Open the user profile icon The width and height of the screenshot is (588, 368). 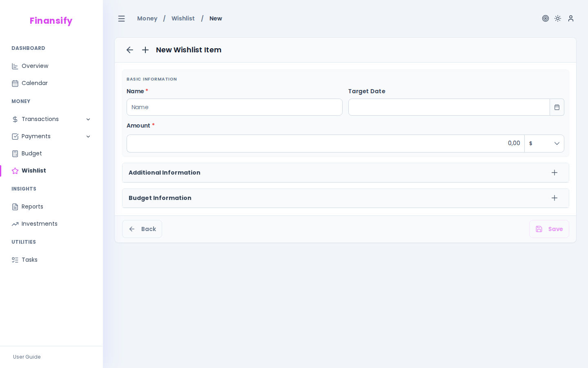pos(571,18)
